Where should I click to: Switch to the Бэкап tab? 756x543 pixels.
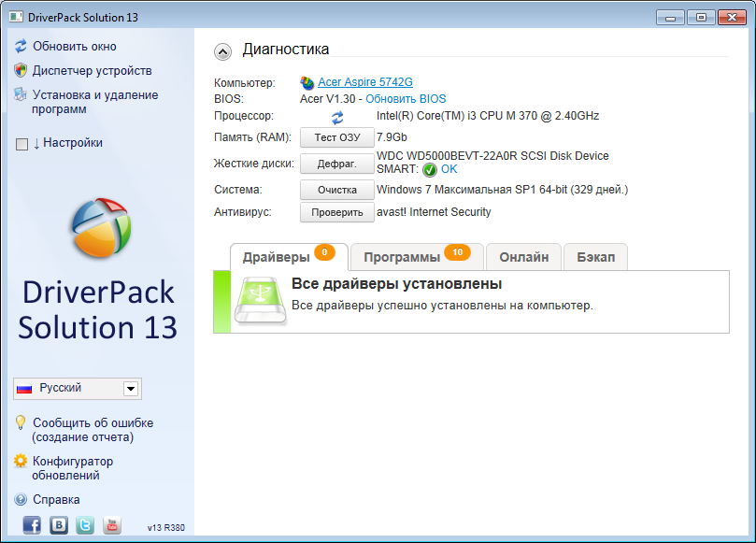[596, 257]
